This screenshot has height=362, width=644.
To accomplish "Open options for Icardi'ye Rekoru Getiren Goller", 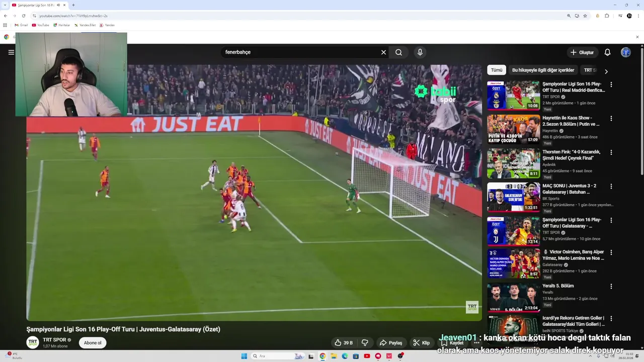I will pos(611,319).
